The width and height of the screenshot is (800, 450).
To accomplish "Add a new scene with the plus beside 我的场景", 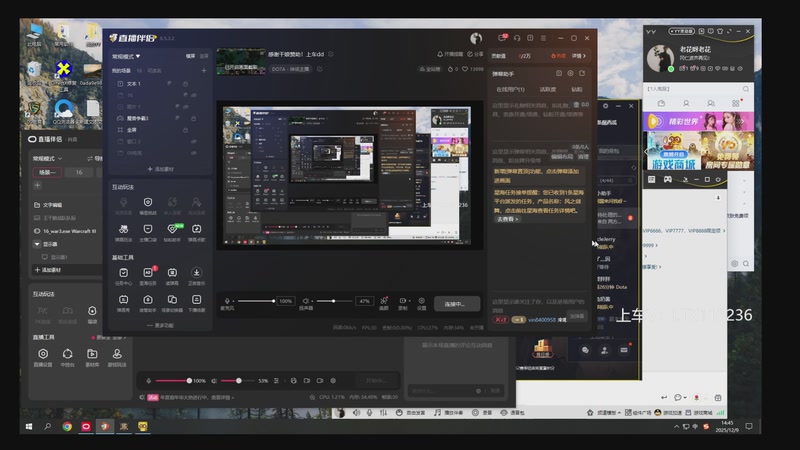I will click(204, 70).
